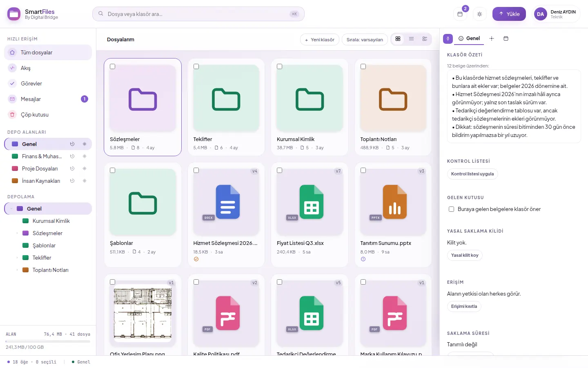The width and height of the screenshot is (588, 368).
Task: Collapse the Genel node in Depolama tree
Action: tap(11, 209)
